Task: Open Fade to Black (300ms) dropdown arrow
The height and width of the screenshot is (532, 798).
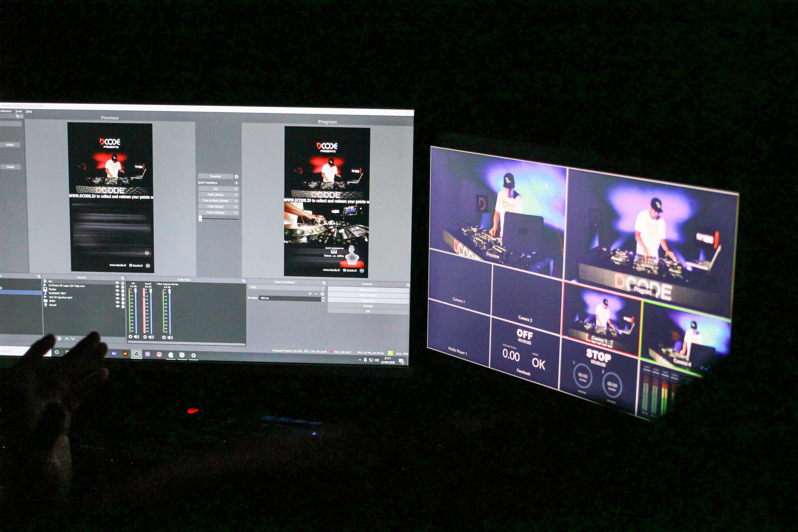Action: click(236, 201)
